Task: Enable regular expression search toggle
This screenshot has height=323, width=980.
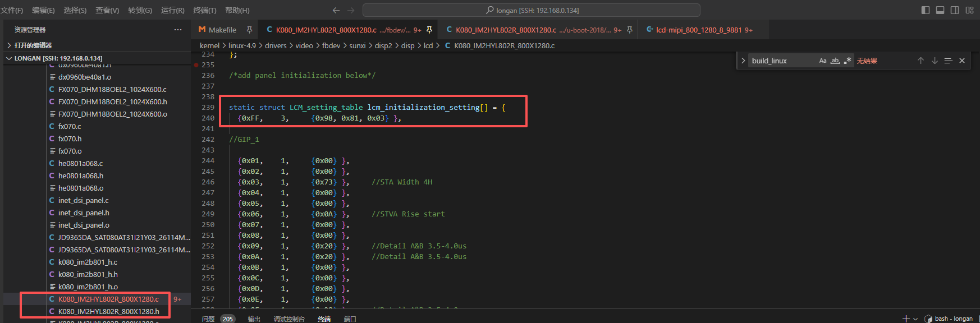Action: [848, 61]
